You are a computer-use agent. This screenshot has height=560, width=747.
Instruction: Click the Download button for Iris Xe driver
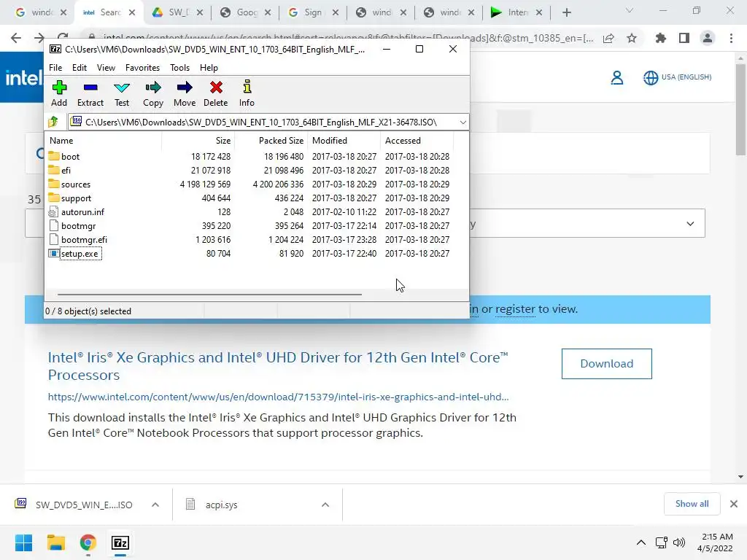pyautogui.click(x=606, y=364)
